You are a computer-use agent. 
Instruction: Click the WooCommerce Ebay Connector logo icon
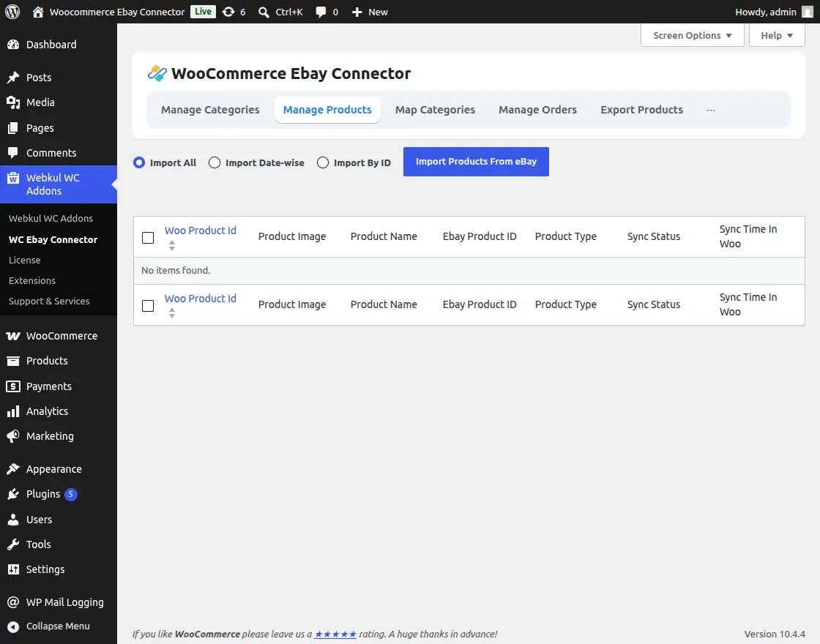coord(157,73)
